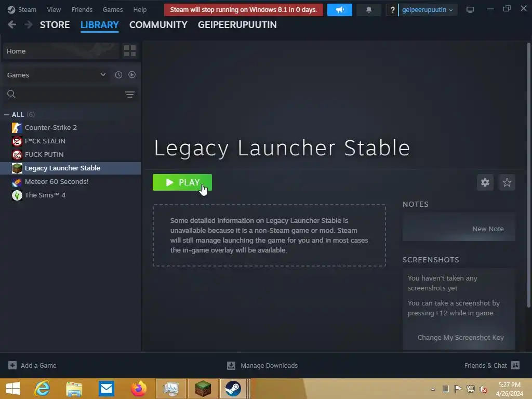Open the Games menu
This screenshot has width=532, height=399.
click(113, 9)
